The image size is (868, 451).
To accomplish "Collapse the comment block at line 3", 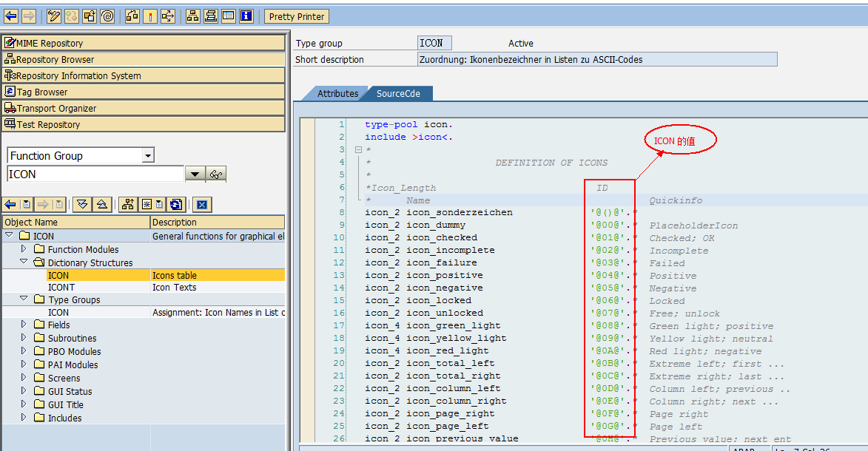I will tap(358, 149).
